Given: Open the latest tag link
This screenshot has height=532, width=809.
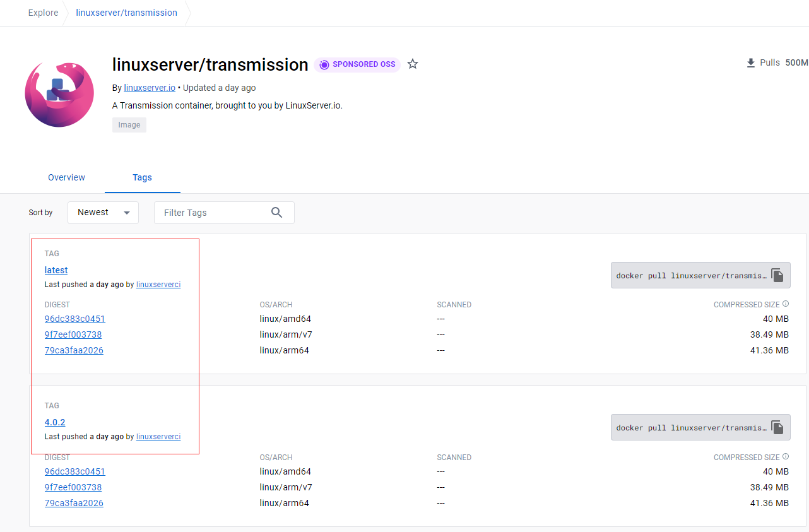Looking at the screenshot, I should (56, 270).
